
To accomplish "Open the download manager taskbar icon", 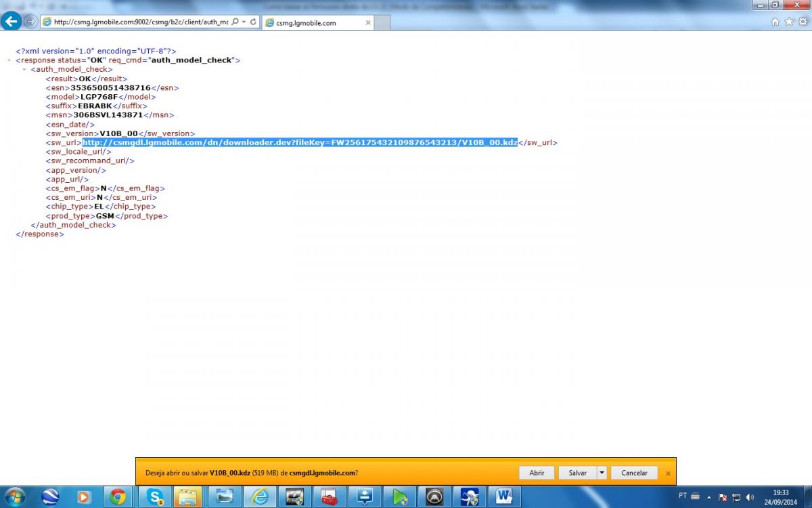I will tap(365, 497).
